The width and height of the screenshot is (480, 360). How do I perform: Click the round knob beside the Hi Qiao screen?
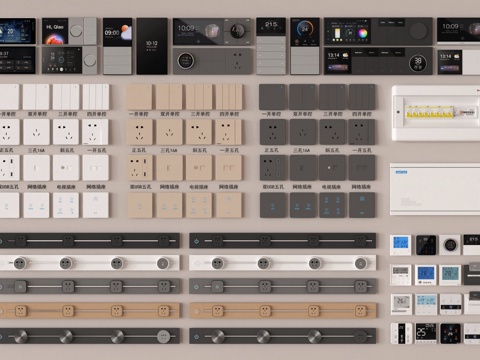[x=76, y=31]
